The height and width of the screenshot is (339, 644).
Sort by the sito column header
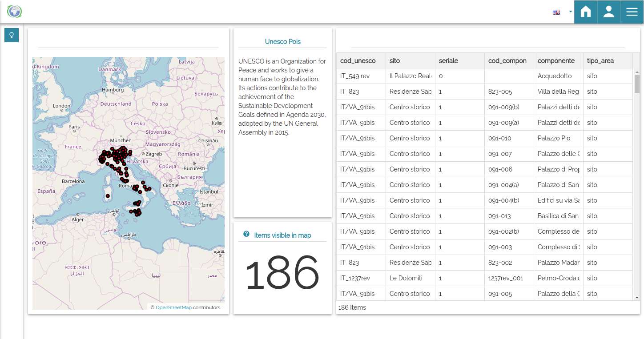(x=395, y=61)
